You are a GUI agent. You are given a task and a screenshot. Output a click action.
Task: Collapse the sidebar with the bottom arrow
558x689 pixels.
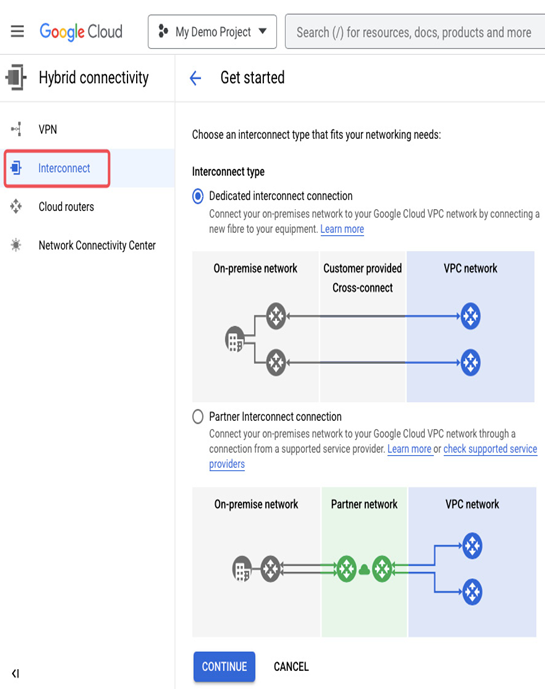pyautogui.click(x=16, y=673)
